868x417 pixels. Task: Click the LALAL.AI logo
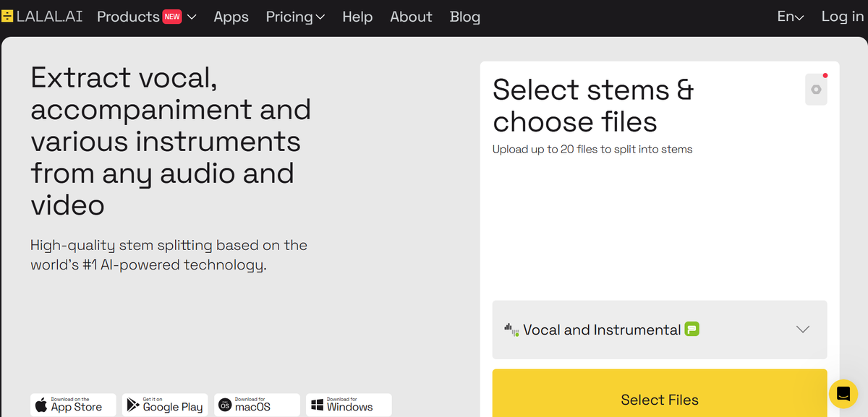[x=42, y=16]
